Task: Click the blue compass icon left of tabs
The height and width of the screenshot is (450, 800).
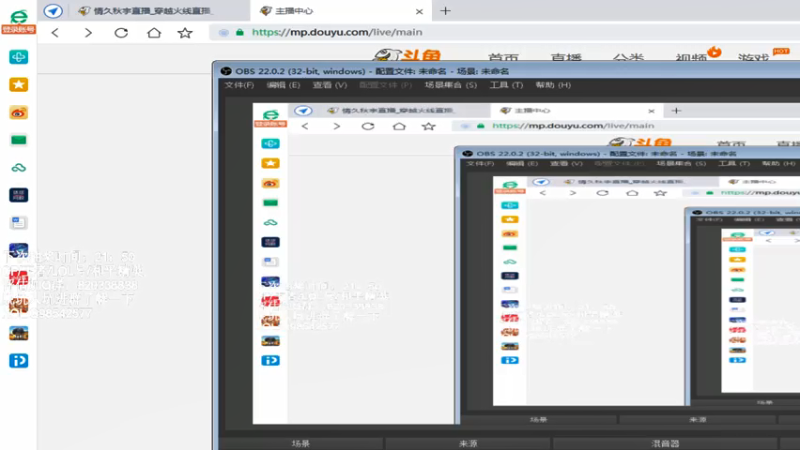Action: tap(53, 11)
